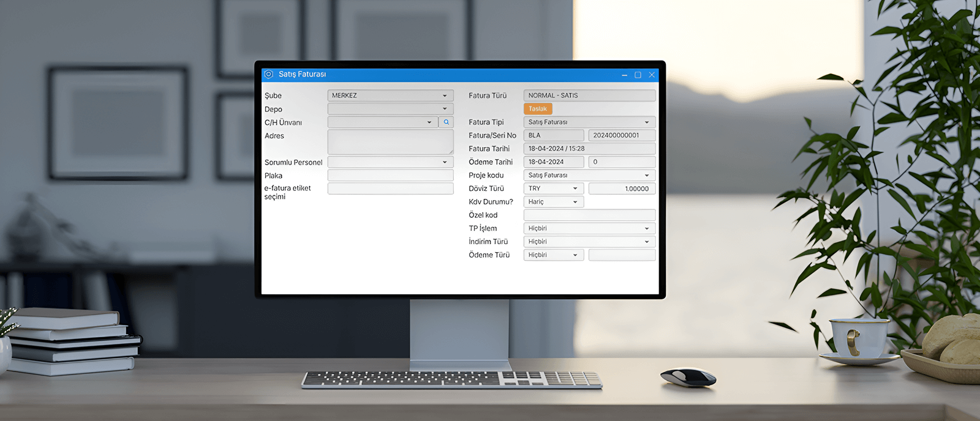Minimize the Satış Faturası window
The image size is (980, 421).
coord(624,75)
